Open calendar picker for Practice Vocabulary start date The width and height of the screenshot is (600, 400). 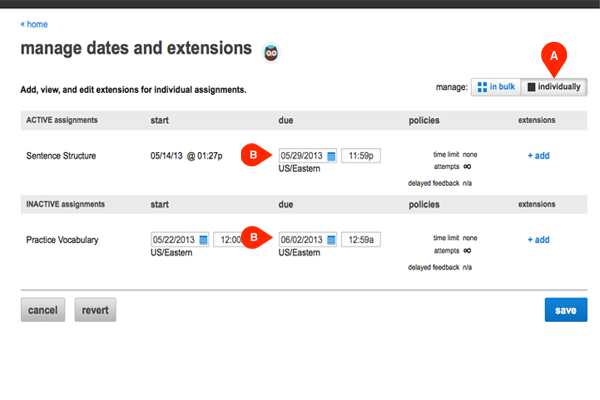203,240
